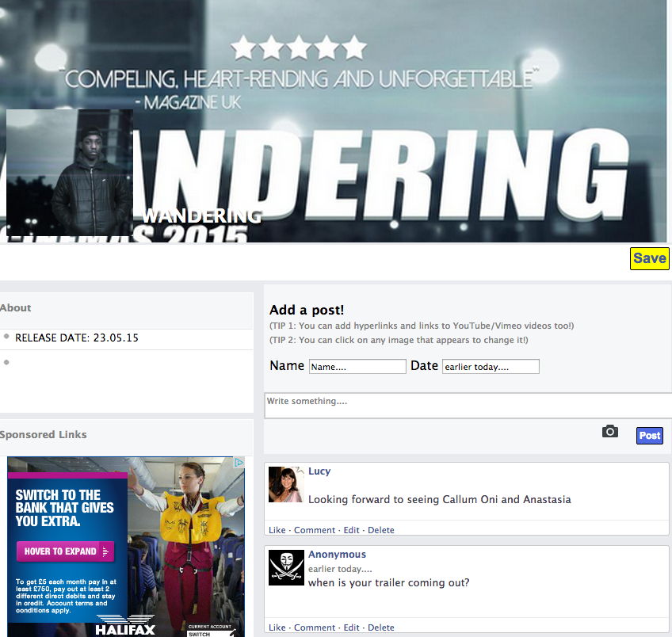This screenshot has width=672, height=637.
Task: Like Lucy's post
Action: pos(277,530)
